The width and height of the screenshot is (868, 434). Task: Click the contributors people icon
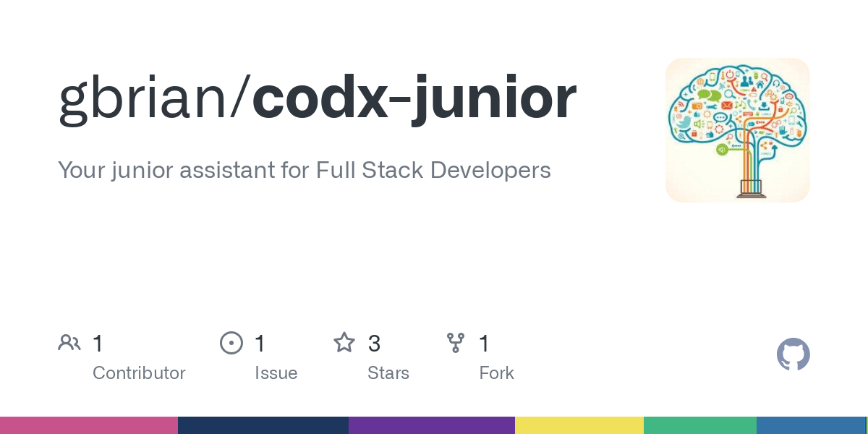coord(69,343)
